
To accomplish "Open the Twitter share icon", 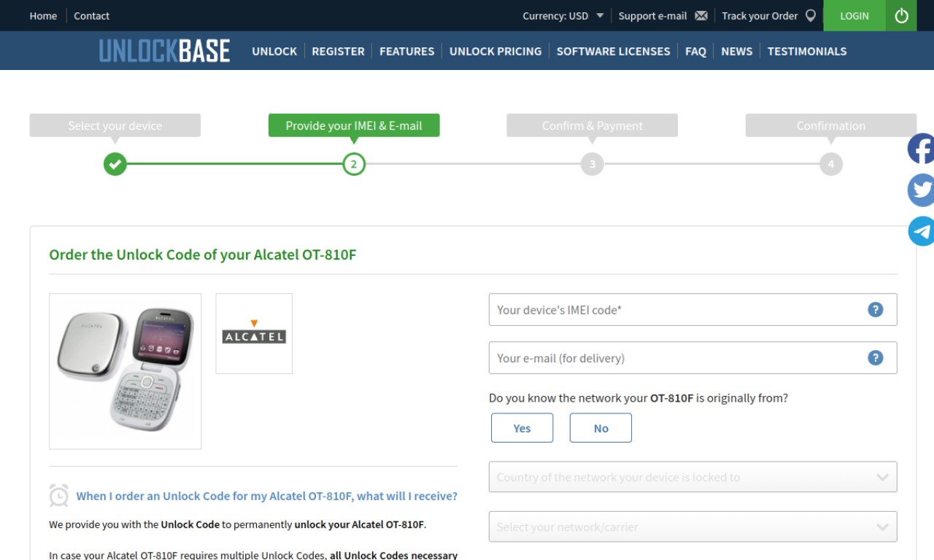I will tap(922, 190).
